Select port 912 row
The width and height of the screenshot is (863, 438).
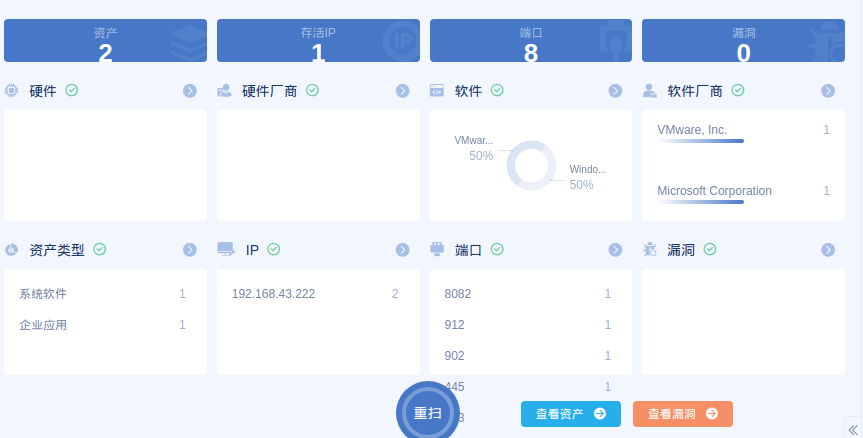point(528,325)
